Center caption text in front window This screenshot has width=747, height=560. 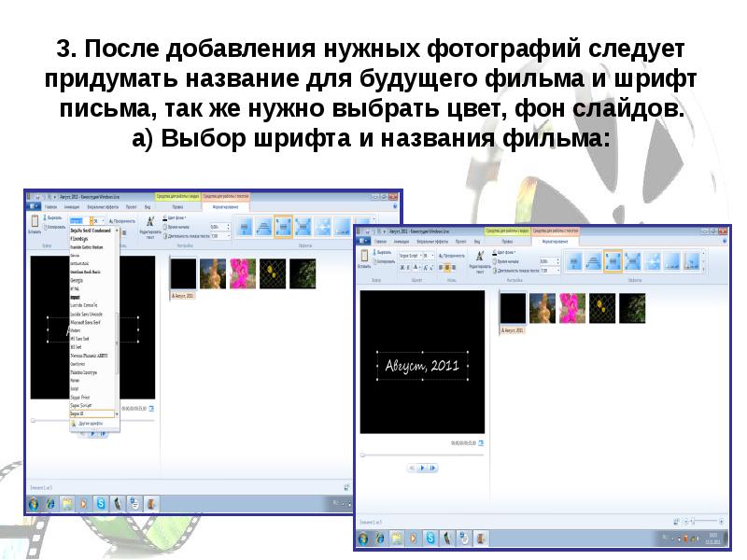(447, 268)
